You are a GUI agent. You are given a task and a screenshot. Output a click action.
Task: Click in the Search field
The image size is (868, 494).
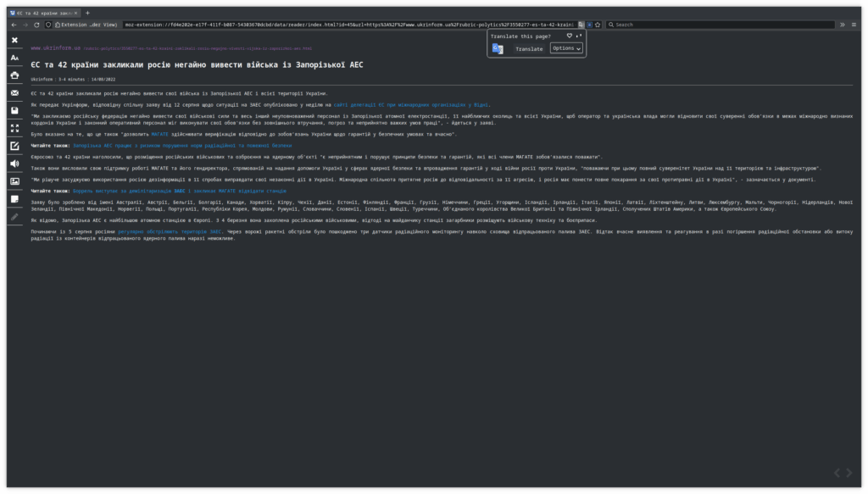(x=721, y=25)
